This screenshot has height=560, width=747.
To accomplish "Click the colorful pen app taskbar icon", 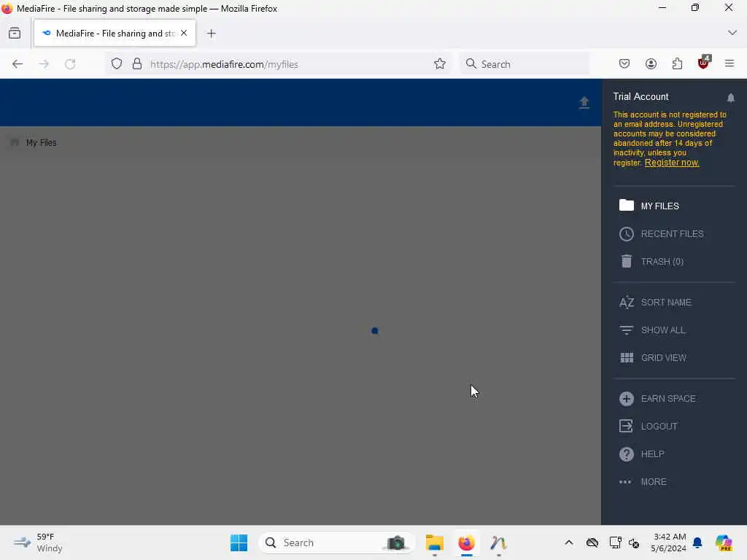I will 498,542.
